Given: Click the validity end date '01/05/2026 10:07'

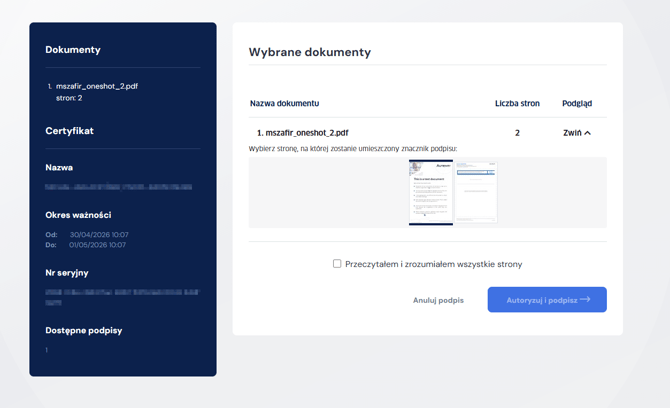Looking at the screenshot, I should (x=97, y=245).
